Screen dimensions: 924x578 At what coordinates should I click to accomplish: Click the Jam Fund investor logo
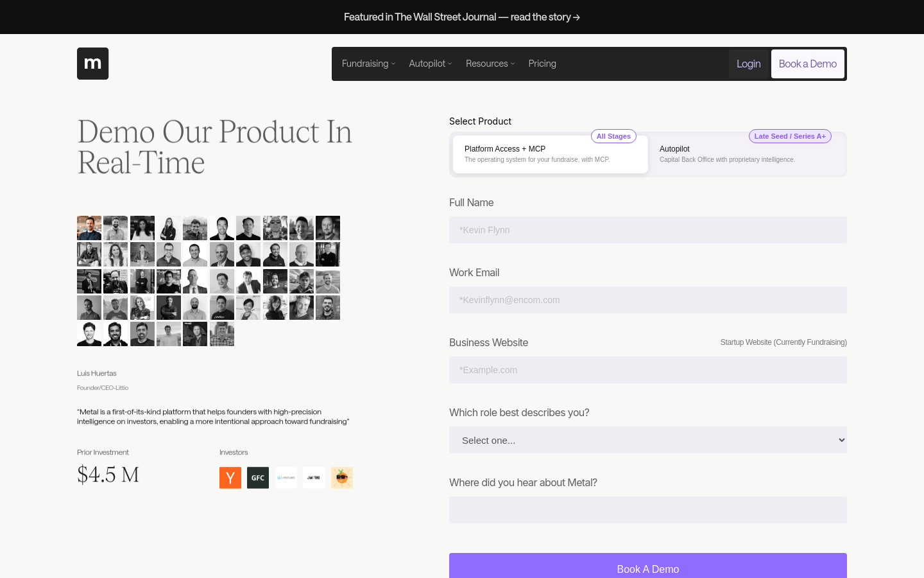tap(314, 478)
